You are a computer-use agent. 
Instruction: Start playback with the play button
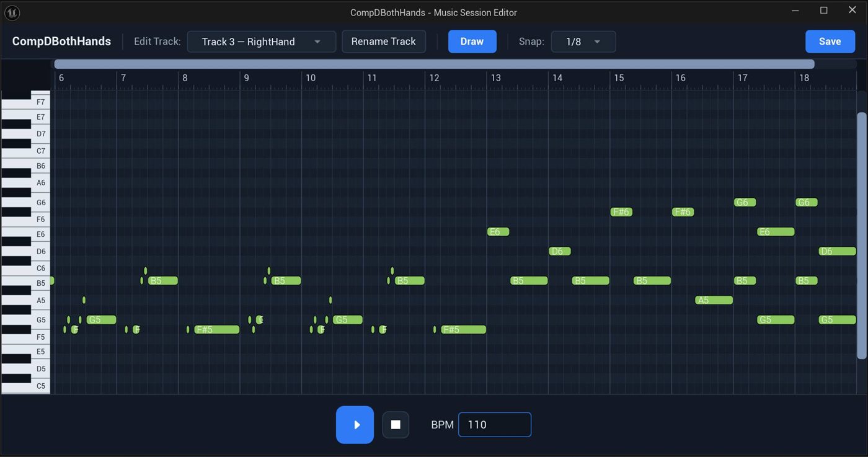[355, 425]
